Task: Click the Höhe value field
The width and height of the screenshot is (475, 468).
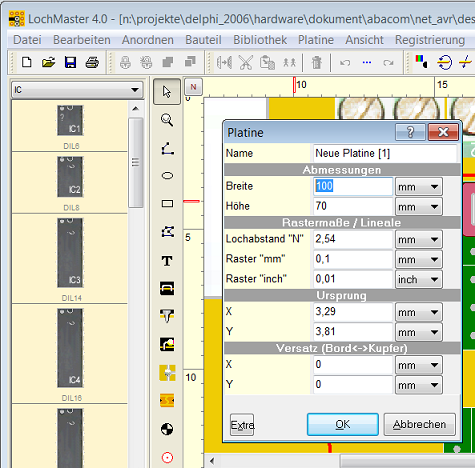Action: [x=353, y=206]
